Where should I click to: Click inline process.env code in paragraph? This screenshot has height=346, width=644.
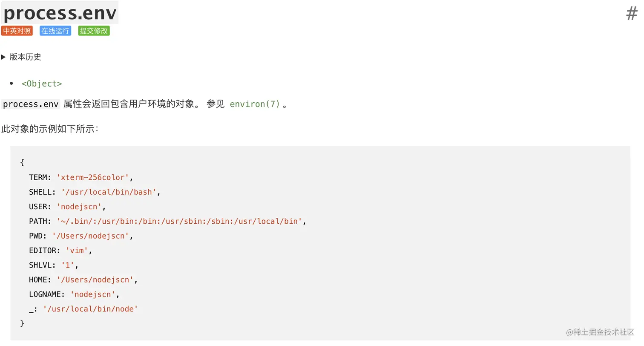(x=31, y=104)
